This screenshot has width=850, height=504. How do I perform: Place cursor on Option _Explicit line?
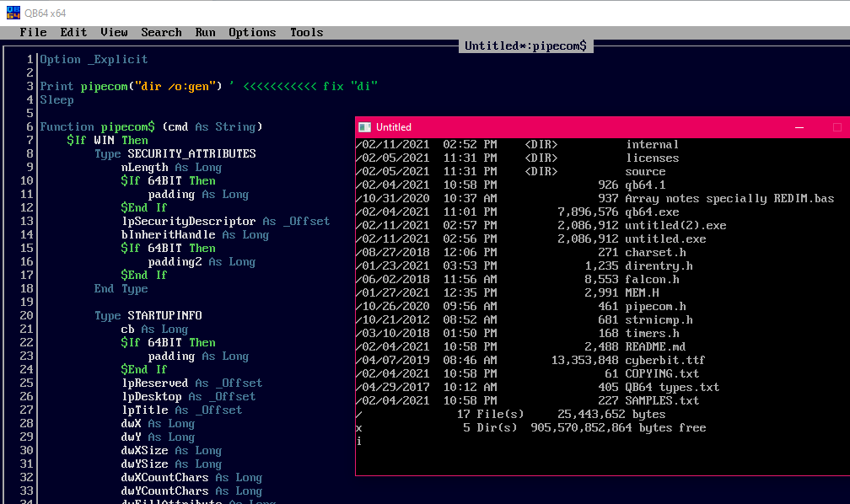coord(94,59)
